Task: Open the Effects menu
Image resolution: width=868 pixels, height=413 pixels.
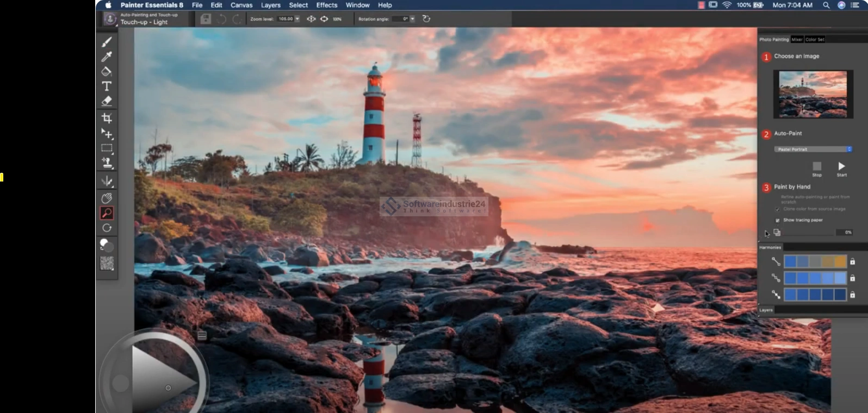Action: pyautogui.click(x=326, y=5)
